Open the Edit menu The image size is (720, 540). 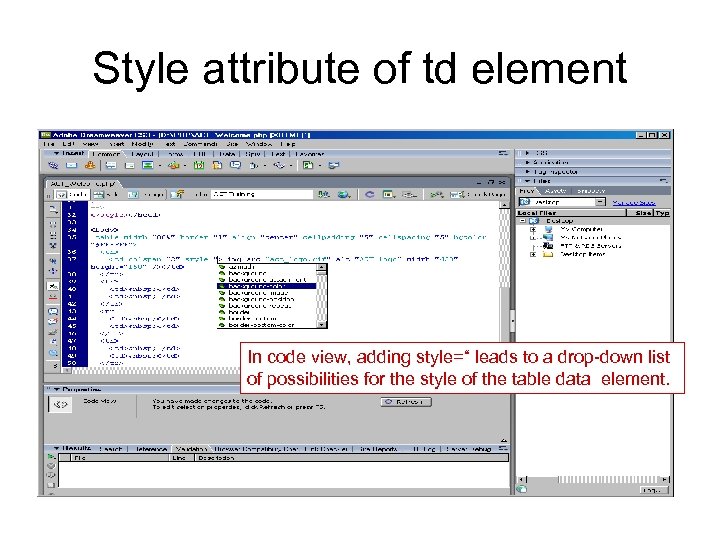[68, 144]
